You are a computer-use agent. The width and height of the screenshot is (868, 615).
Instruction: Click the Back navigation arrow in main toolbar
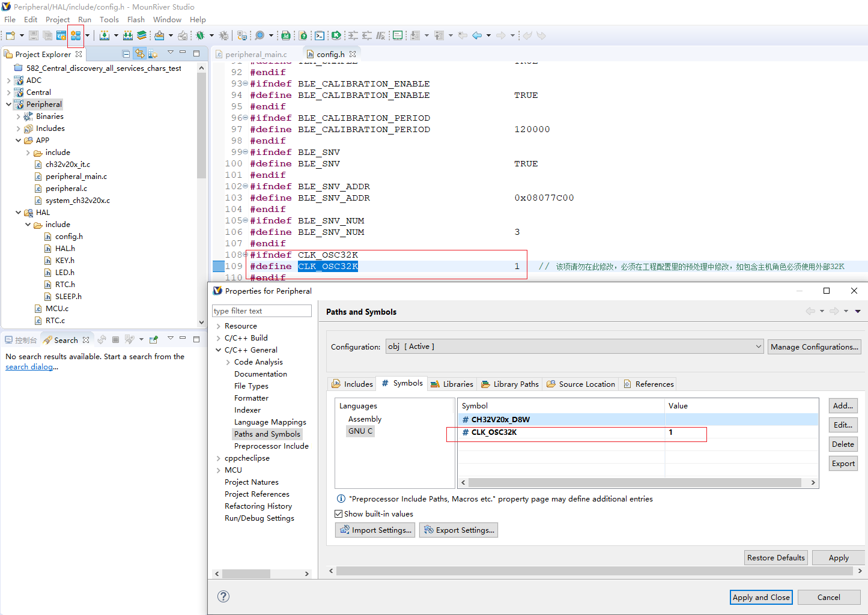[477, 35]
